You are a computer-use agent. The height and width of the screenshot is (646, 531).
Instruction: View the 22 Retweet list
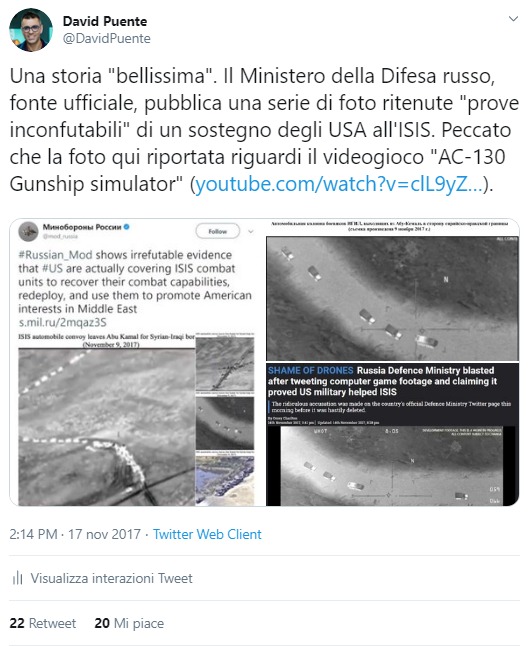click(x=43, y=623)
